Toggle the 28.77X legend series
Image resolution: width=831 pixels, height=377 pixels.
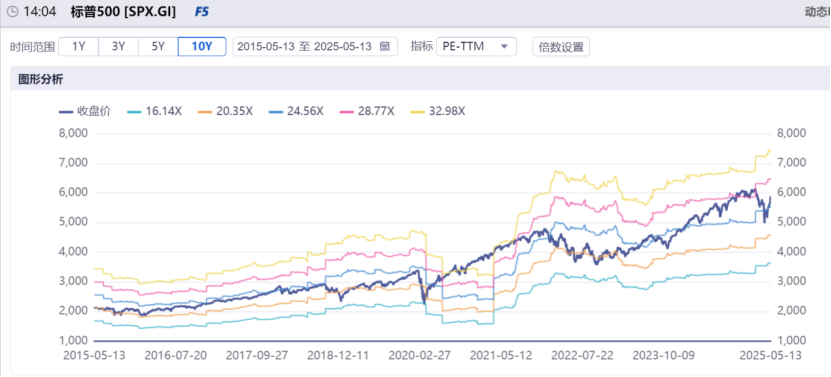pyautogui.click(x=367, y=111)
